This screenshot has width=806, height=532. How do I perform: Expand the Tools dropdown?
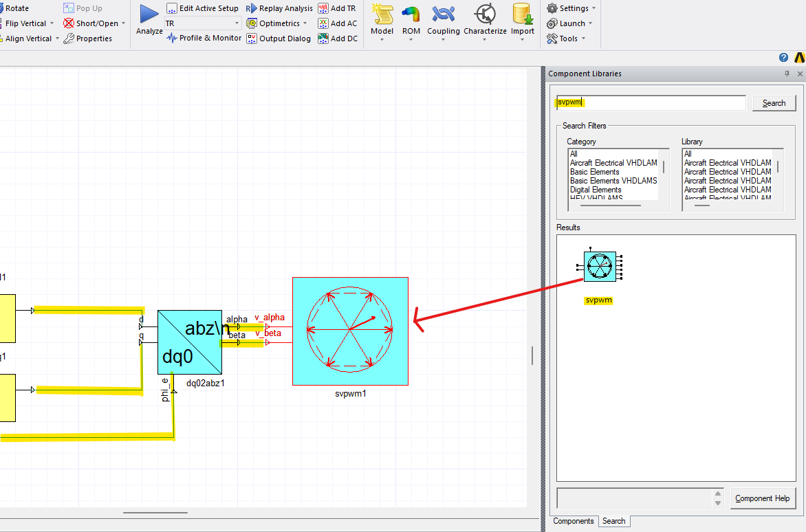point(583,38)
